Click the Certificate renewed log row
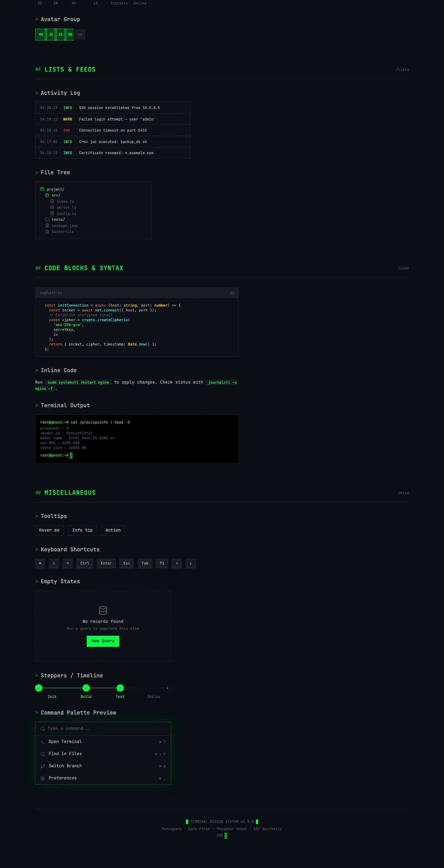 tap(113, 153)
